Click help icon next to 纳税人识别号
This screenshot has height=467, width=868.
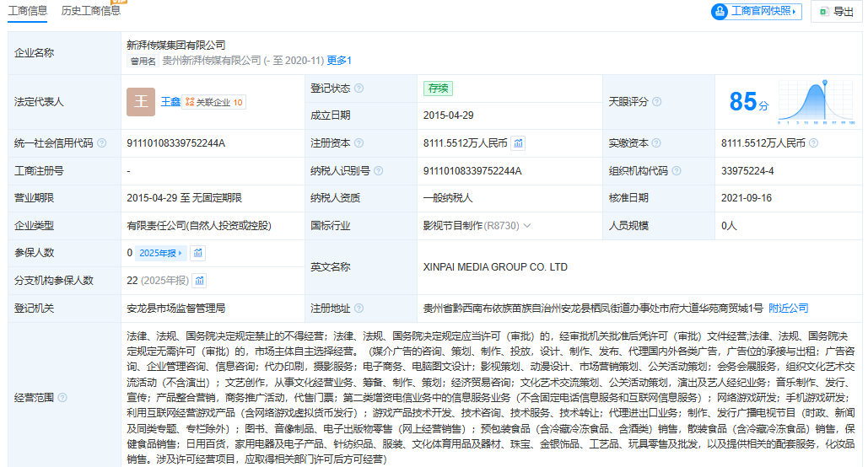[378, 171]
